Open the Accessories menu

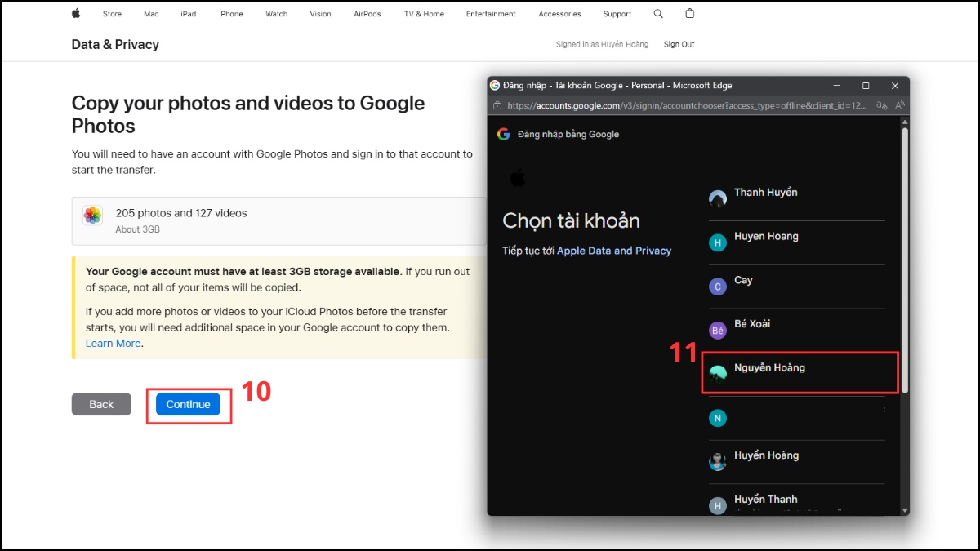(x=559, y=14)
